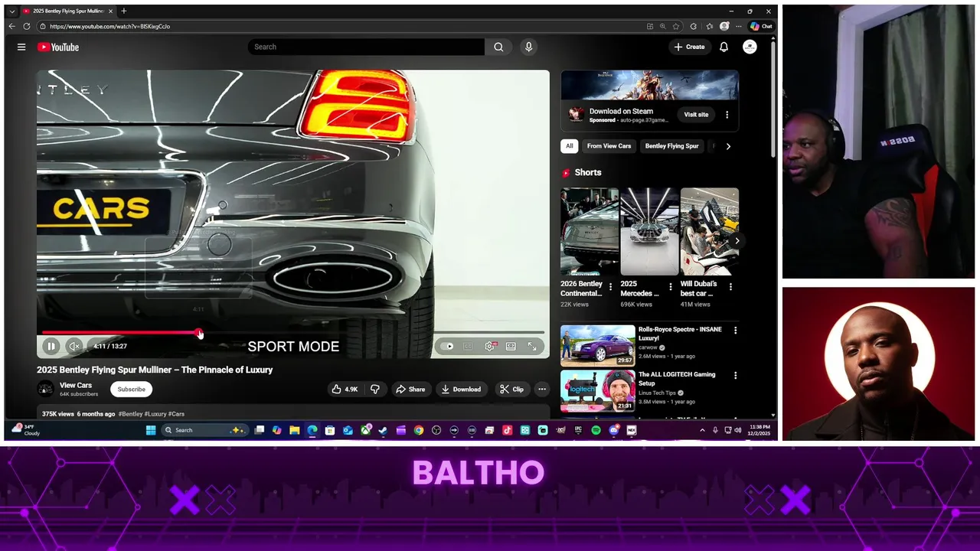Open options for 2025 Mercedes short
The width and height of the screenshot is (980, 551).
(x=670, y=287)
